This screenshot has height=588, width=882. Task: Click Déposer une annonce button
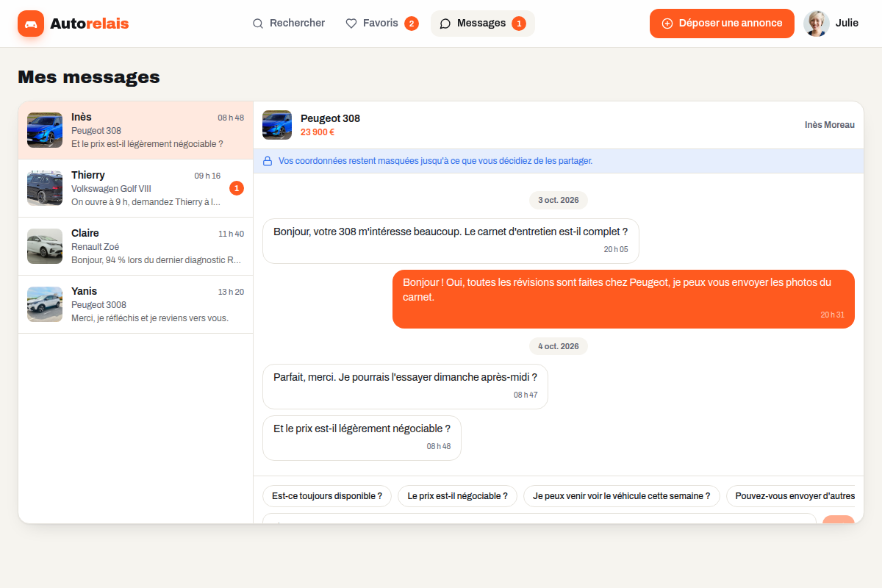tap(722, 24)
